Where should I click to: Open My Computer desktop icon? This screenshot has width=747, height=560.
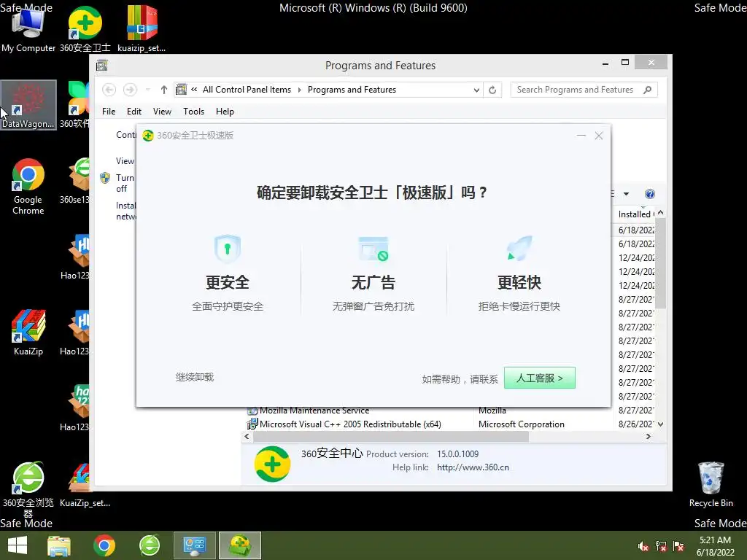pos(28,28)
